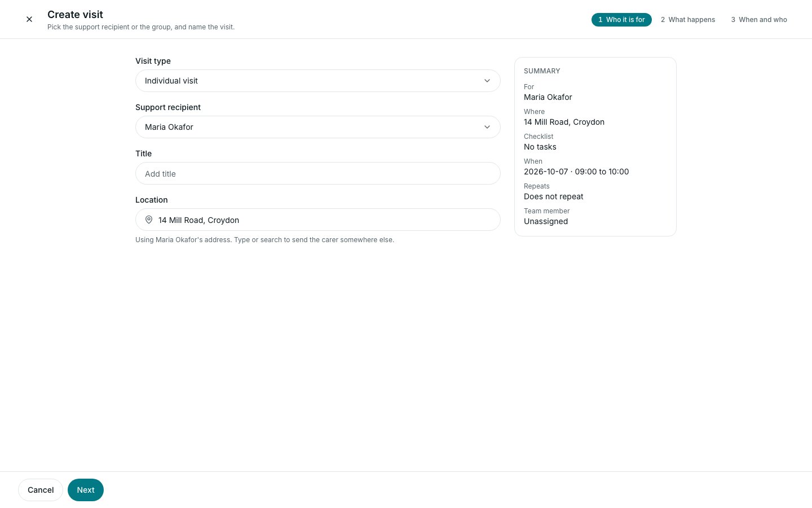812x508 pixels.
Task: Go to step 1 Who it is for
Action: pyautogui.click(x=621, y=20)
